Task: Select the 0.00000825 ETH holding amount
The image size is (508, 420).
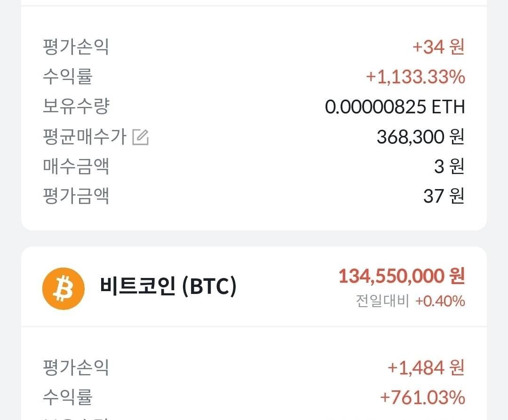Action: coord(395,107)
